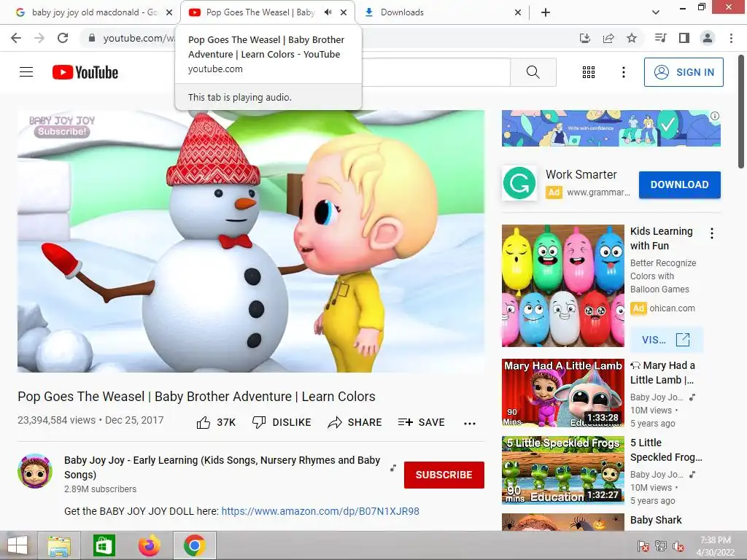Click the system tray volume icon
This screenshot has width=747, height=560.
(x=678, y=546)
